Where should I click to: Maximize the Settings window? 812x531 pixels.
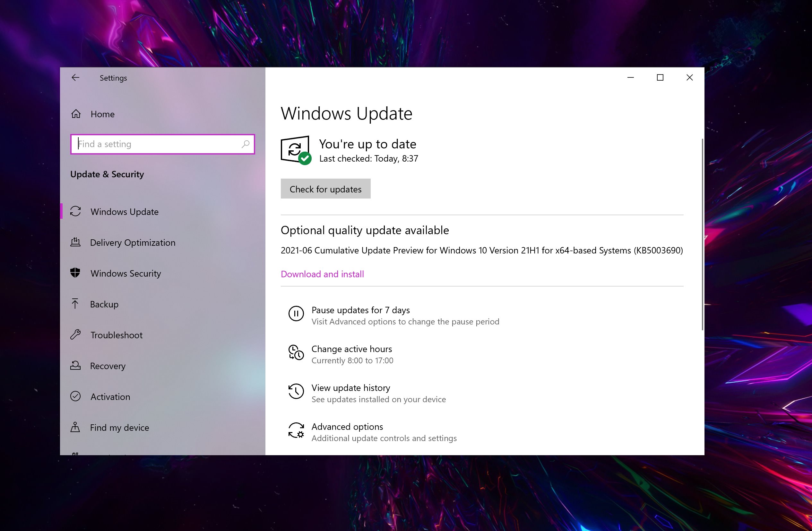pyautogui.click(x=660, y=77)
